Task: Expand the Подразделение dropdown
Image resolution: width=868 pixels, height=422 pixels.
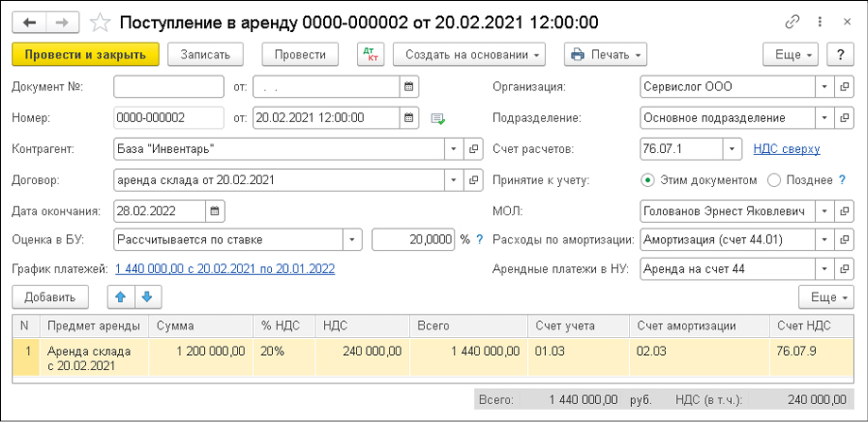Action: coord(825,117)
